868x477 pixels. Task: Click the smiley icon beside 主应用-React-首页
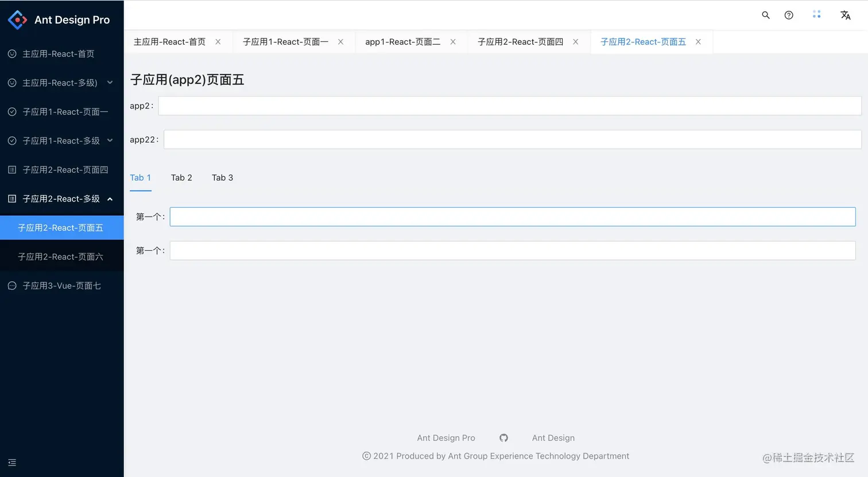point(11,53)
